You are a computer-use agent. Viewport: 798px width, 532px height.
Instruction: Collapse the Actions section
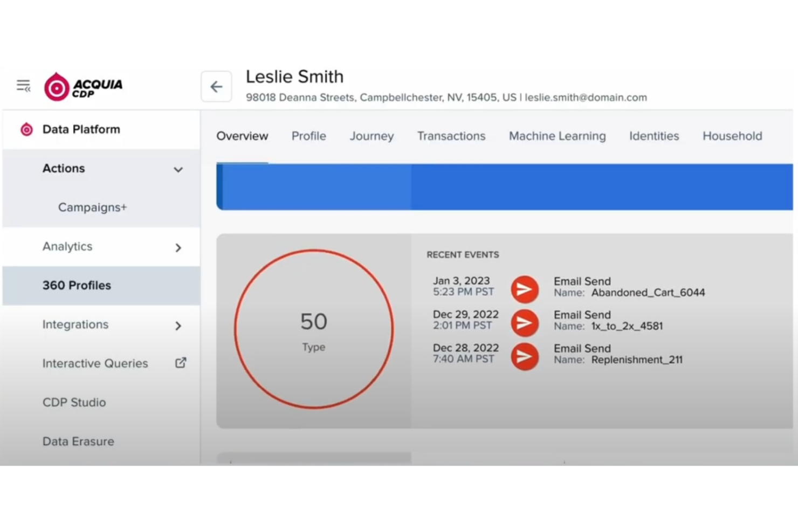pyautogui.click(x=178, y=169)
